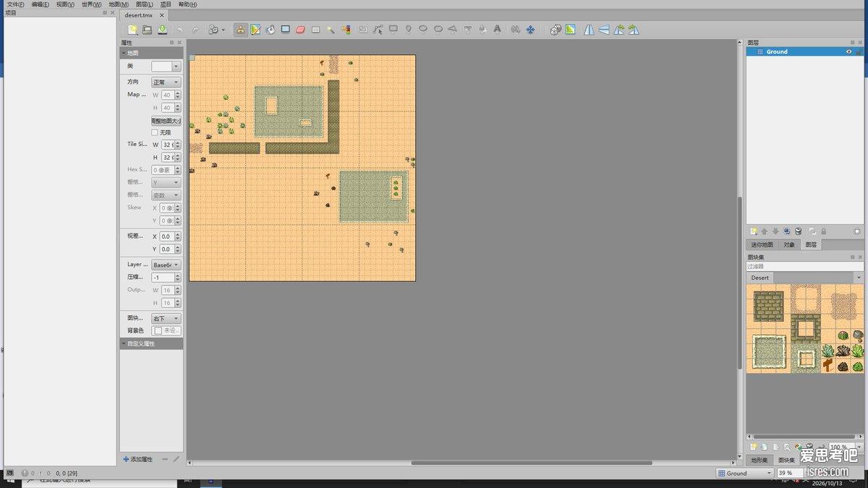
Task: Collapse the 自定义属性 section
Action: [x=123, y=344]
